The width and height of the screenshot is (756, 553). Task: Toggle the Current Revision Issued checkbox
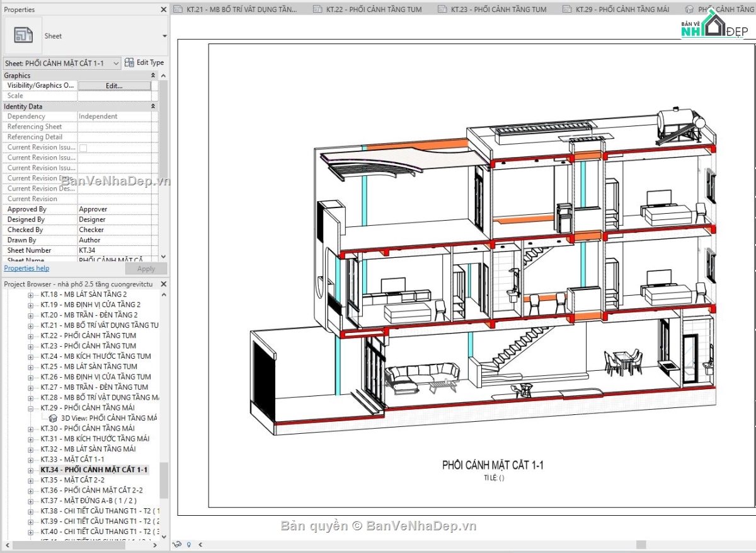83,148
